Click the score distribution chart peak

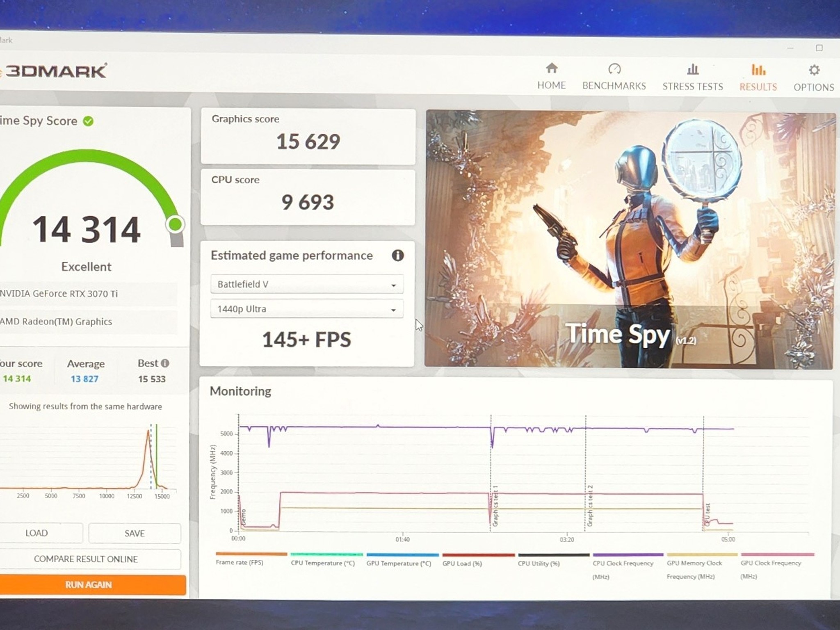pos(148,431)
